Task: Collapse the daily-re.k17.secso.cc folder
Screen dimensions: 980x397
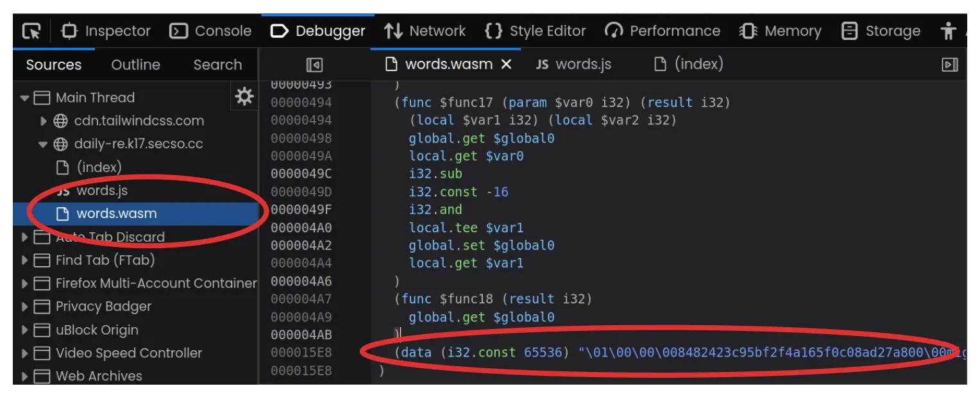Action: pyautogui.click(x=44, y=144)
